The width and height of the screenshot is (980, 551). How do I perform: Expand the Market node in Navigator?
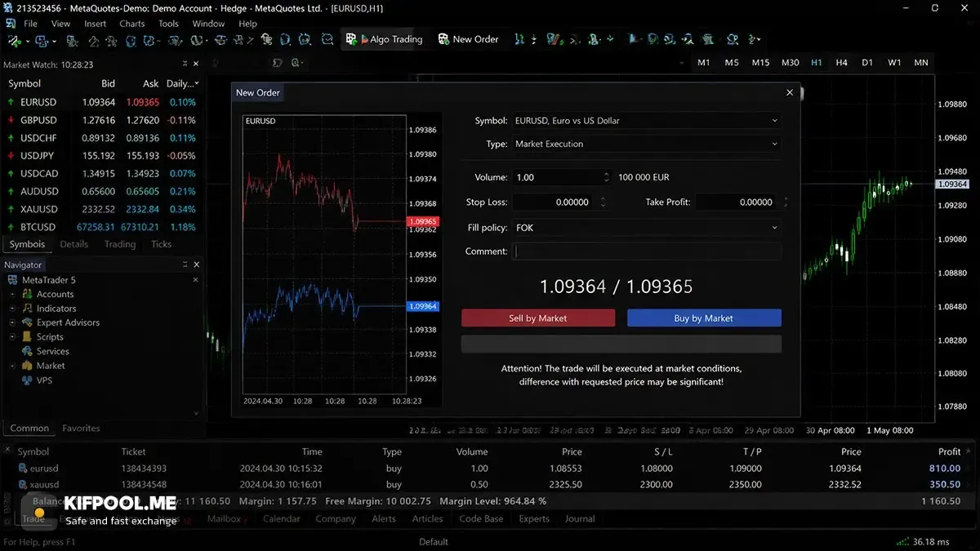(x=12, y=366)
